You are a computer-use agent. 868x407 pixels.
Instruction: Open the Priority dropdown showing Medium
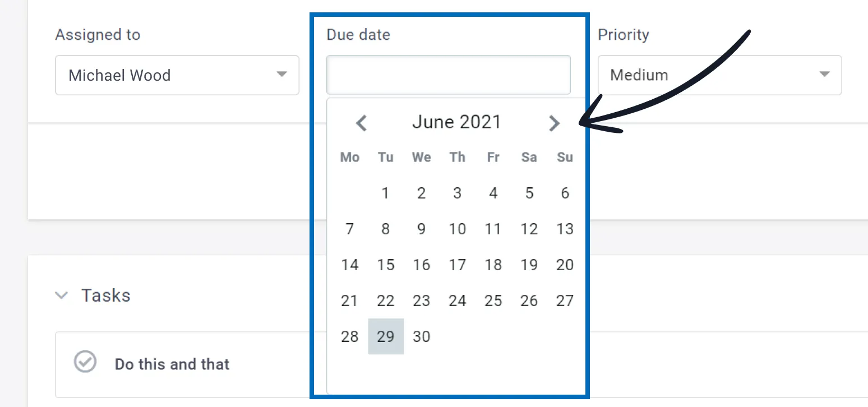719,75
